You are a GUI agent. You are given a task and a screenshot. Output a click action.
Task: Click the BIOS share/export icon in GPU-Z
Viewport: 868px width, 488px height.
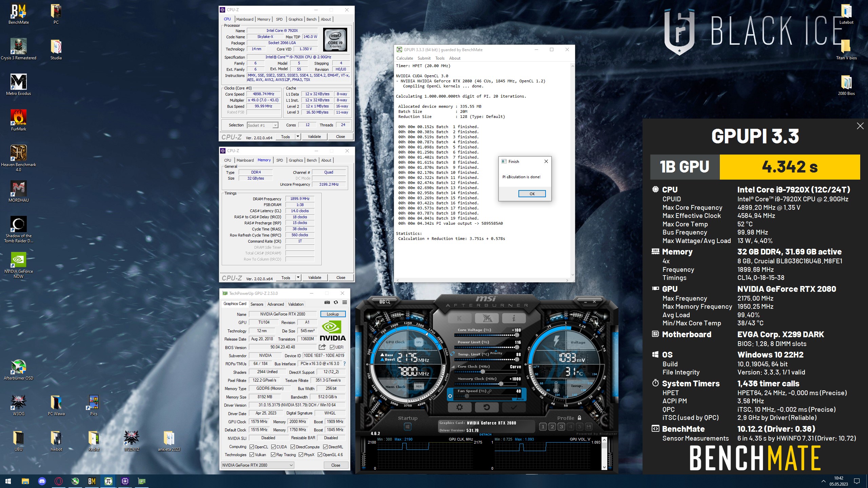pyautogui.click(x=322, y=347)
